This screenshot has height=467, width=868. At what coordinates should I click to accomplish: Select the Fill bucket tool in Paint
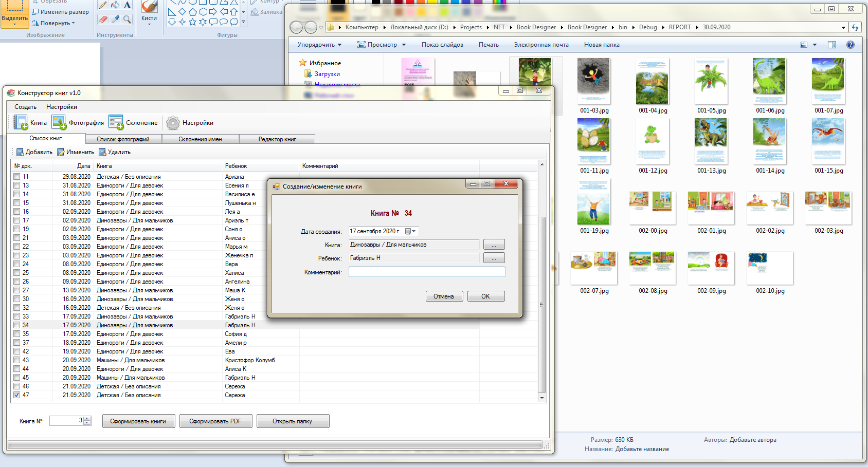(x=115, y=6)
